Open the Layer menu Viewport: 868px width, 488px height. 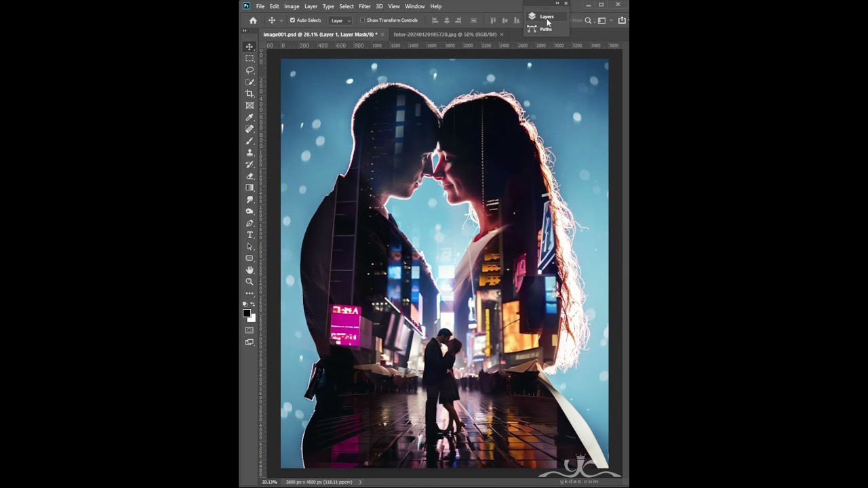pos(311,6)
